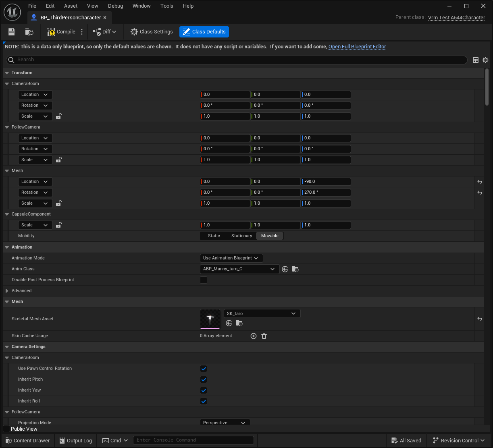The image size is (493, 448).
Task: Open the SK_taro skeletal mesh dropdown
Action: (x=262, y=313)
